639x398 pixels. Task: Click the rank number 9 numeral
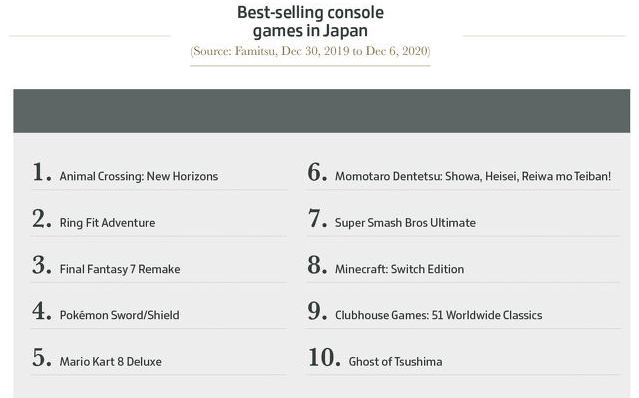pyautogui.click(x=317, y=311)
